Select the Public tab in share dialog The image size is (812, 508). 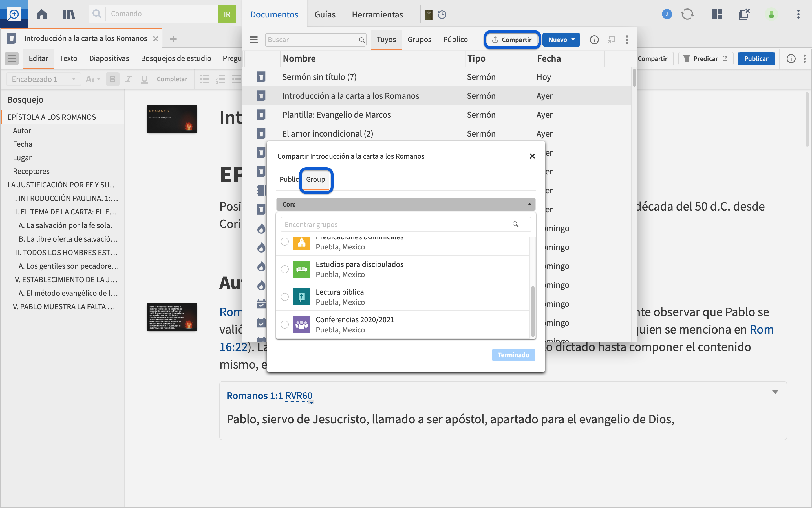click(289, 179)
